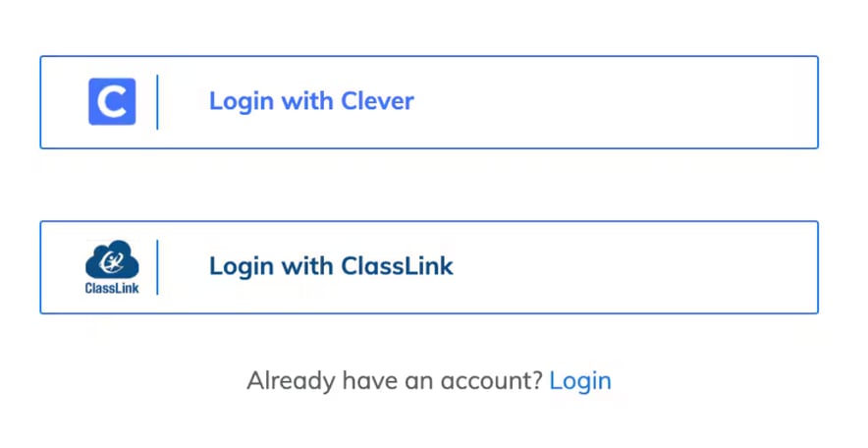Viewport: 868px width, 448px height.
Task: Click the blue Clever C logo icon
Action: point(112,101)
